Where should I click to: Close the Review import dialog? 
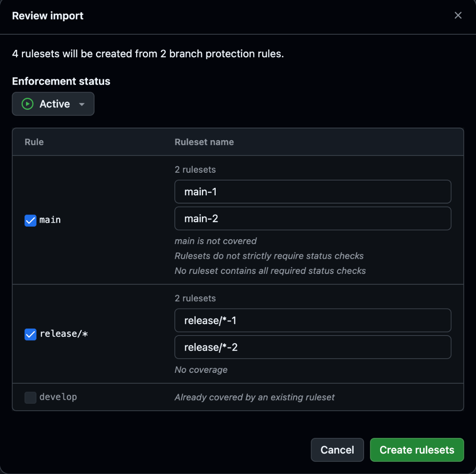[x=458, y=16]
